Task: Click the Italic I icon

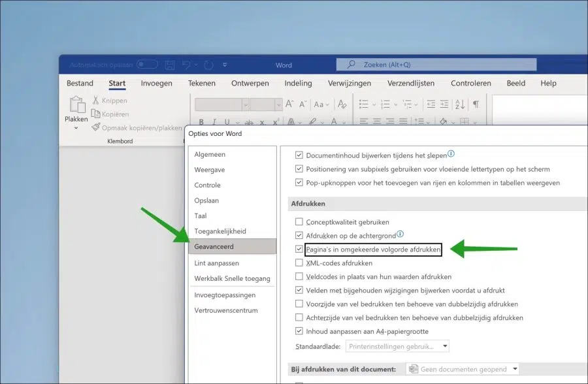Action: [214, 122]
